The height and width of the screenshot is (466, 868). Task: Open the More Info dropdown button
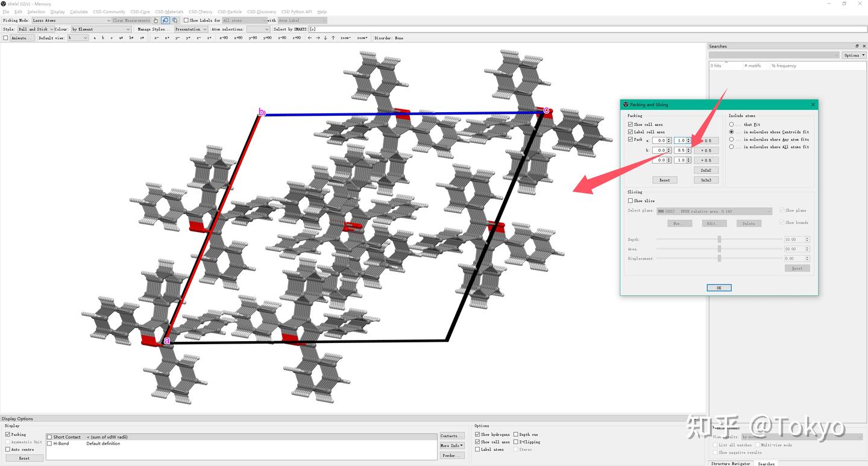click(x=451, y=446)
